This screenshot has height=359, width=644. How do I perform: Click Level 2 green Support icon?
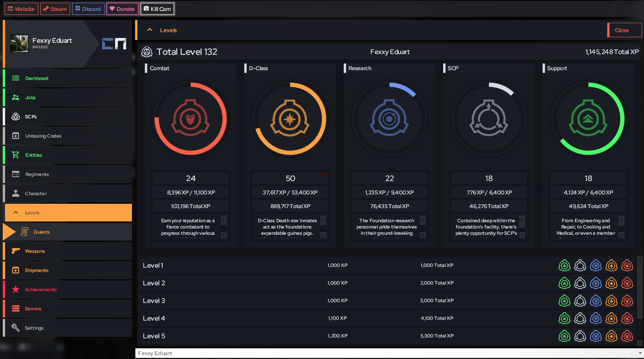pos(565,283)
